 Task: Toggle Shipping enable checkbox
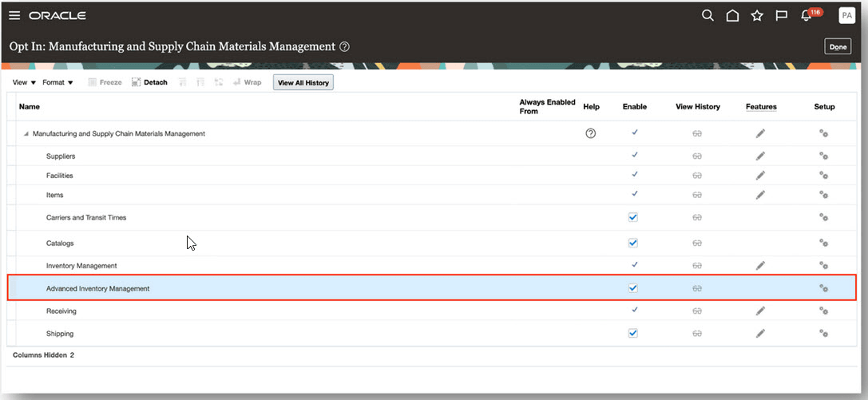633,334
